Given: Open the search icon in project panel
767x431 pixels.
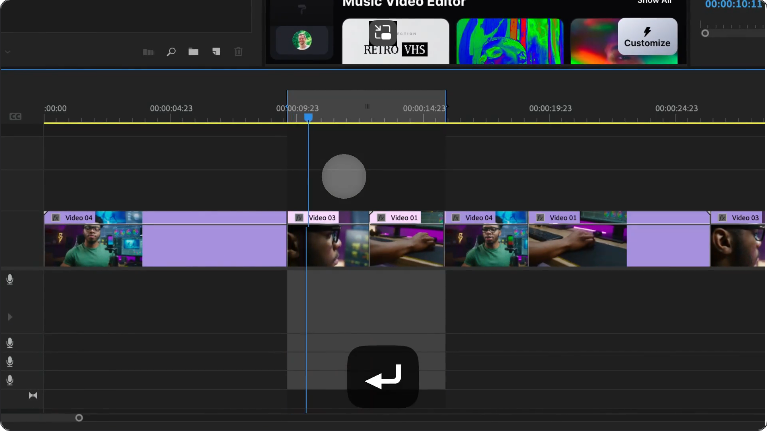Looking at the screenshot, I should pyautogui.click(x=171, y=51).
